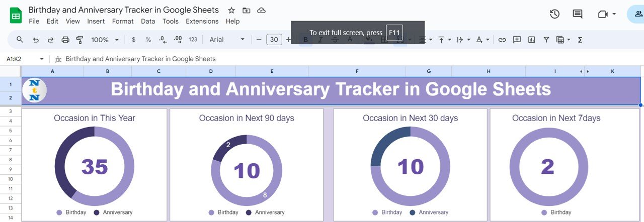Create a filter
This screenshot has height=222, width=644.
(x=546, y=39)
